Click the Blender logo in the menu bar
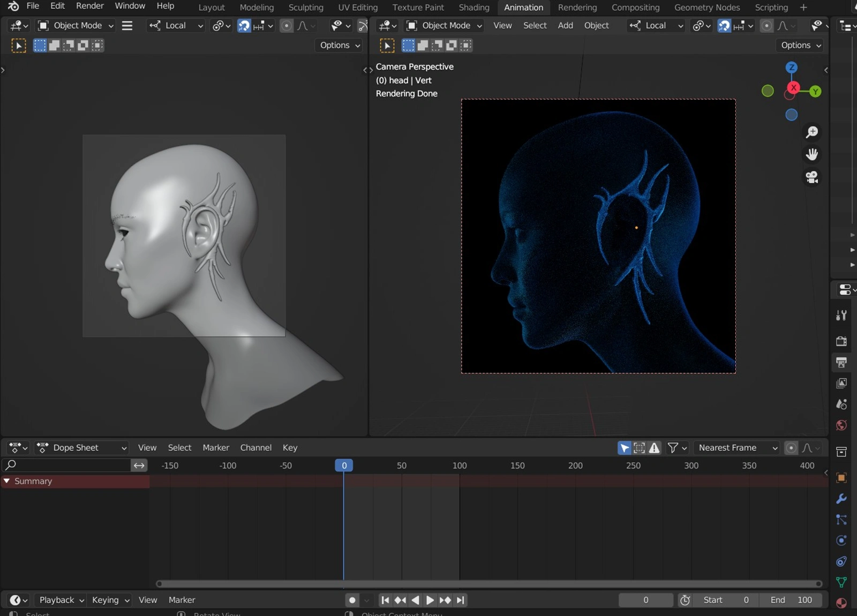 pyautogui.click(x=13, y=6)
